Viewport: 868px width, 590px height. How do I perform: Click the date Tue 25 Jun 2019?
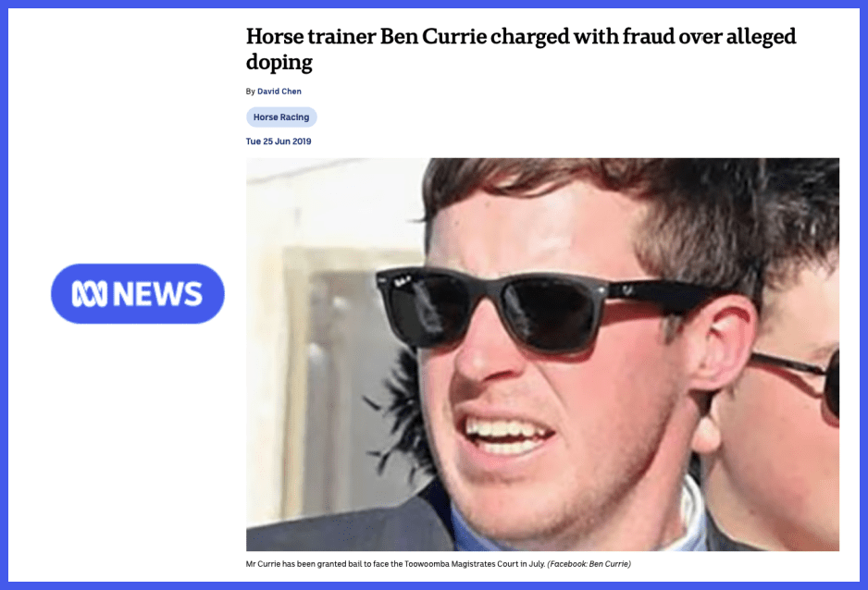[279, 141]
